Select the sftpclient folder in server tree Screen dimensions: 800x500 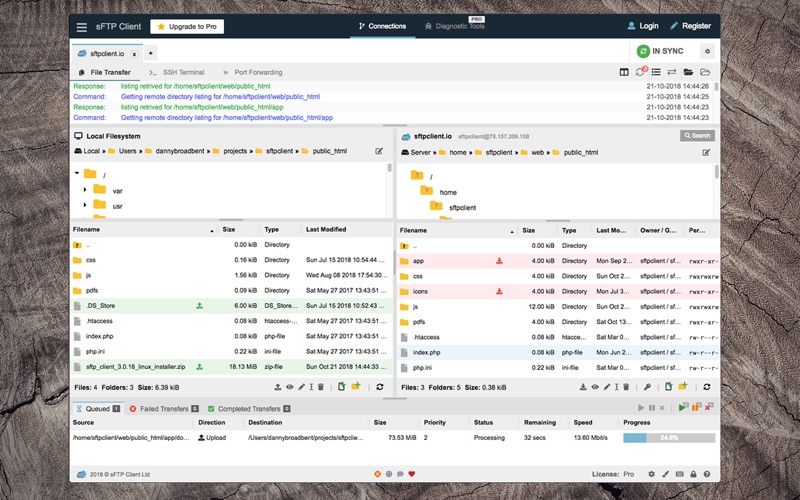[x=462, y=208]
